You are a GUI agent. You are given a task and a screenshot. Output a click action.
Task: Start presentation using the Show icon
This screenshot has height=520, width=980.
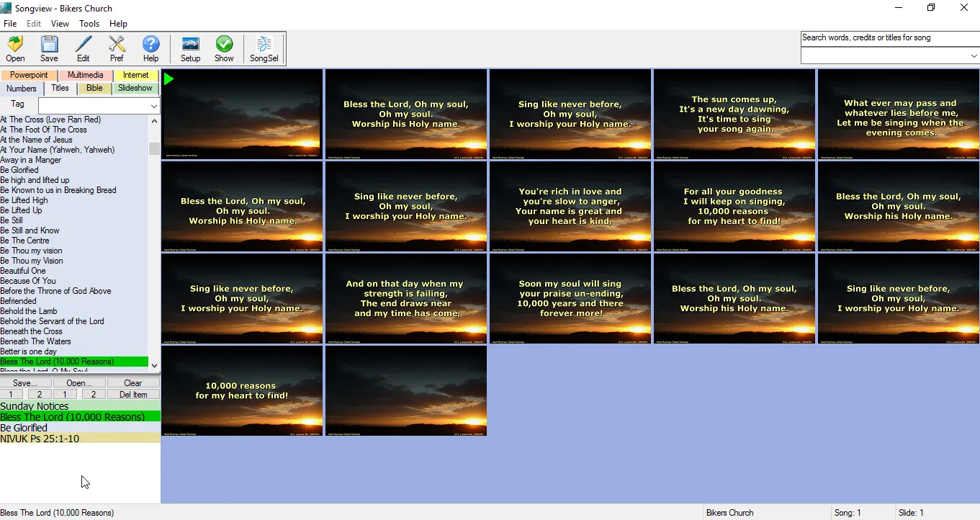click(224, 48)
